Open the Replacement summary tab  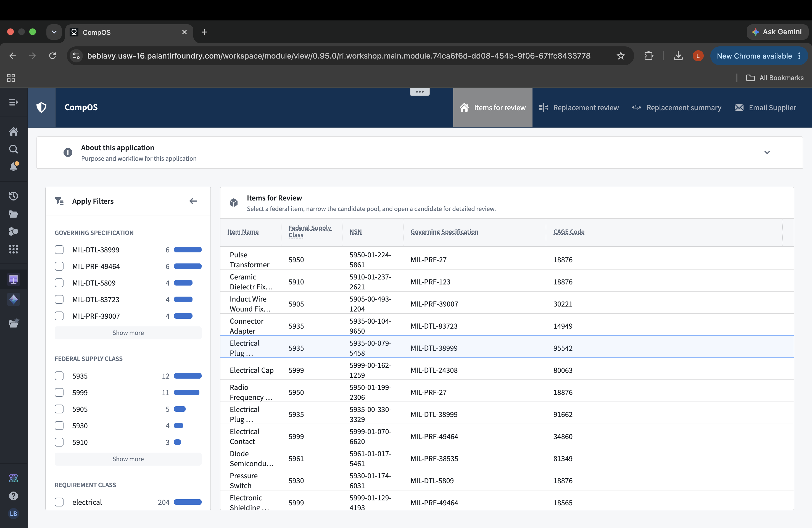pos(677,107)
